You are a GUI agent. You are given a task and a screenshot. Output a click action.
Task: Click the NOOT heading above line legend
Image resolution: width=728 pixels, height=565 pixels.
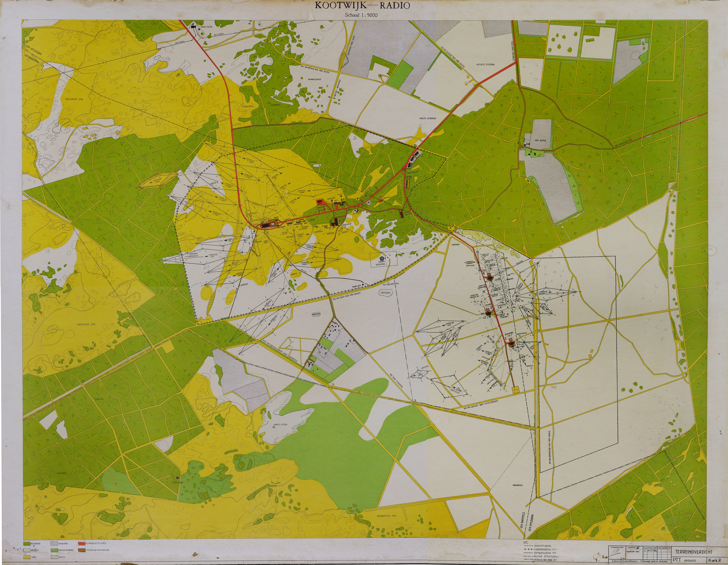(526, 542)
